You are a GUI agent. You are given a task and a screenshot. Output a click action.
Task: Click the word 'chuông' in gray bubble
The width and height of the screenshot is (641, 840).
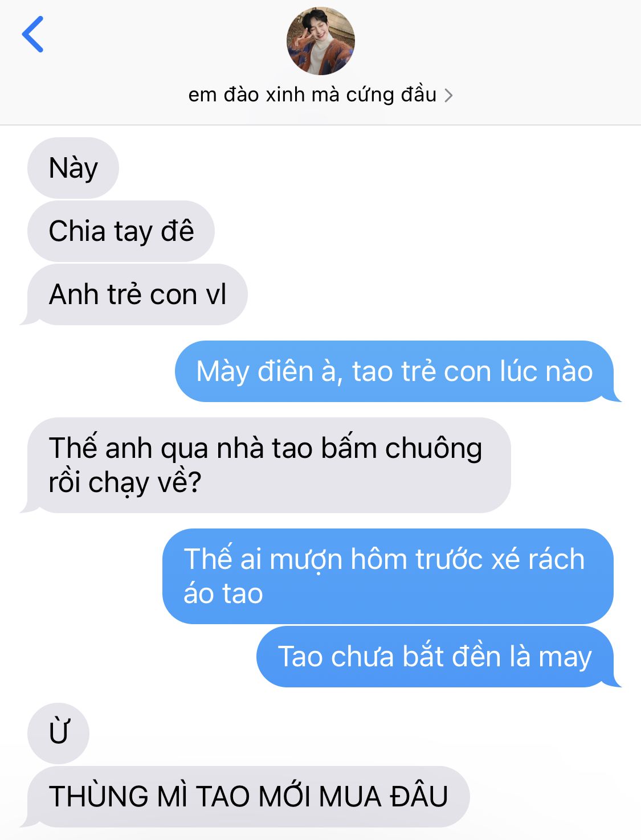pos(434,449)
